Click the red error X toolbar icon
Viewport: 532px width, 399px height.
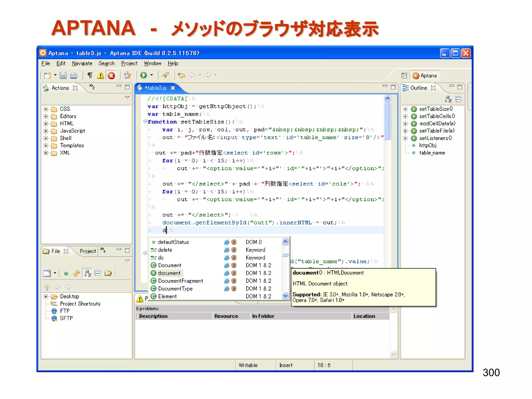[x=111, y=75]
